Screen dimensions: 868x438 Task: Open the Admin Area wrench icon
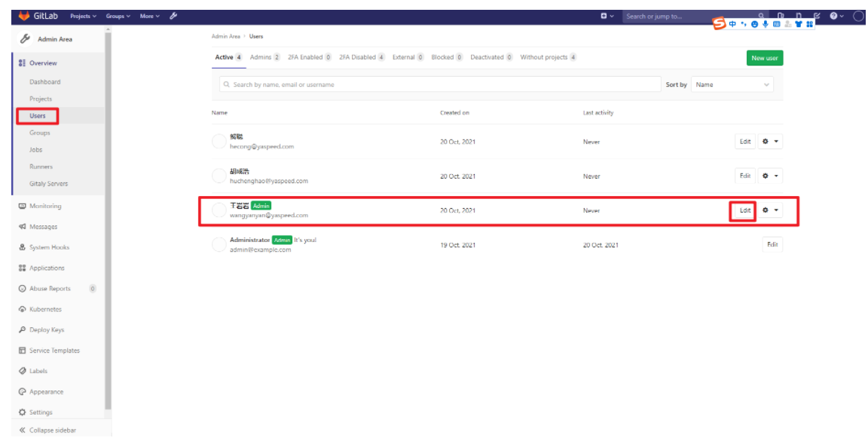tap(172, 14)
